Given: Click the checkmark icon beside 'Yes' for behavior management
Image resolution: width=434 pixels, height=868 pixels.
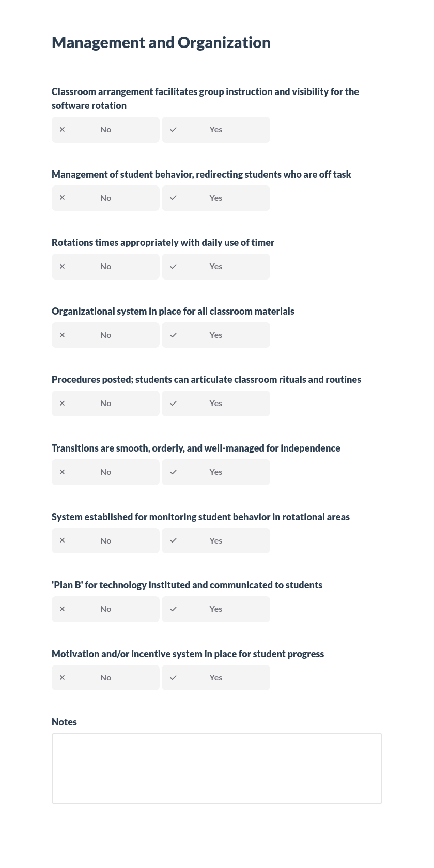Looking at the screenshot, I should (173, 198).
